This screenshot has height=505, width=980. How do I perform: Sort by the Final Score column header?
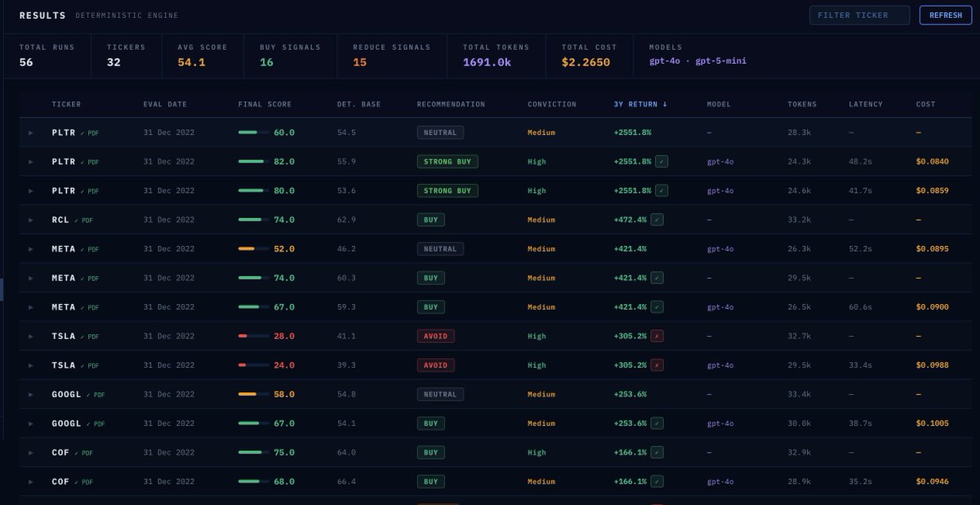coord(265,105)
